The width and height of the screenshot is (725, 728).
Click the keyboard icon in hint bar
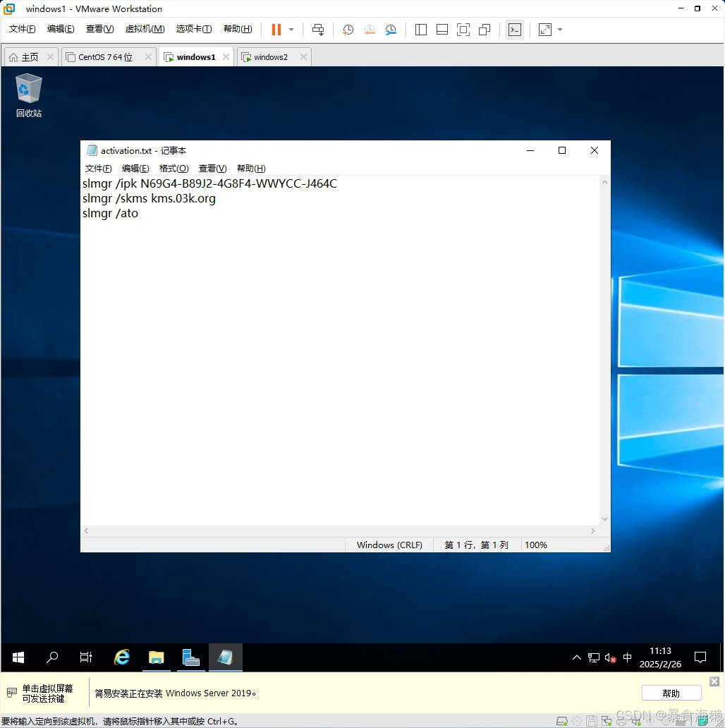[12, 693]
